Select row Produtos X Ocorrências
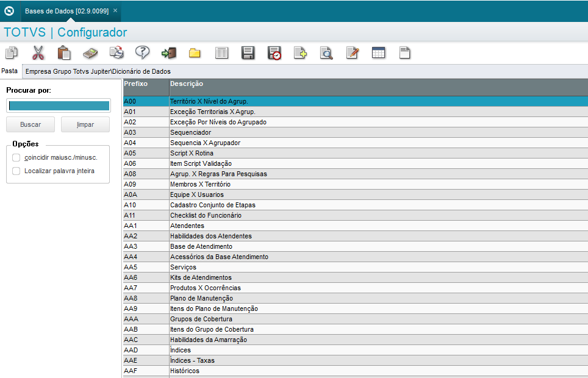Viewport: 588px width, 378px height. 356,288
